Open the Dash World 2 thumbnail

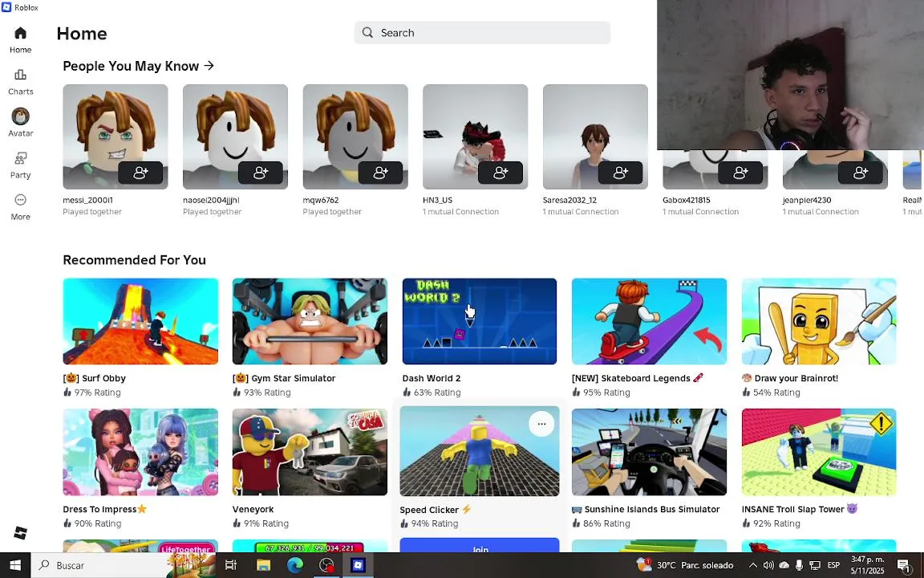(x=480, y=321)
